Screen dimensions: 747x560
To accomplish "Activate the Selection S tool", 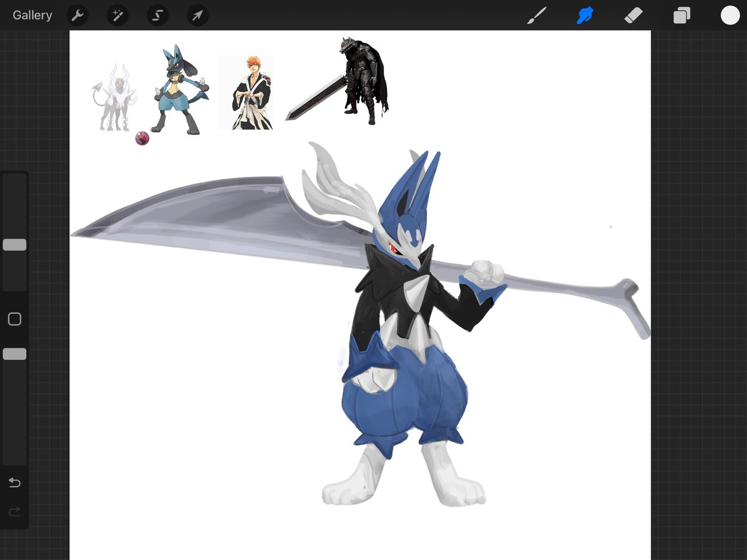I will pos(157,15).
